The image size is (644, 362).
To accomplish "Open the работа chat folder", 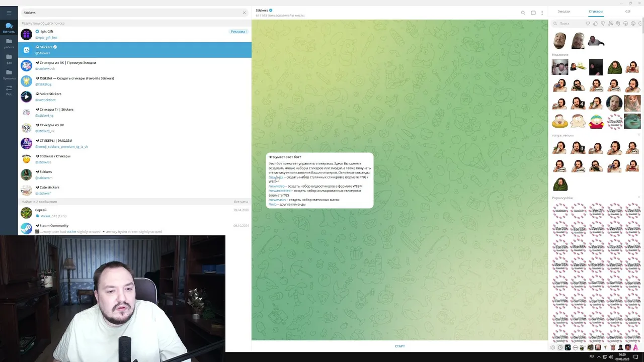I will click(x=9, y=44).
